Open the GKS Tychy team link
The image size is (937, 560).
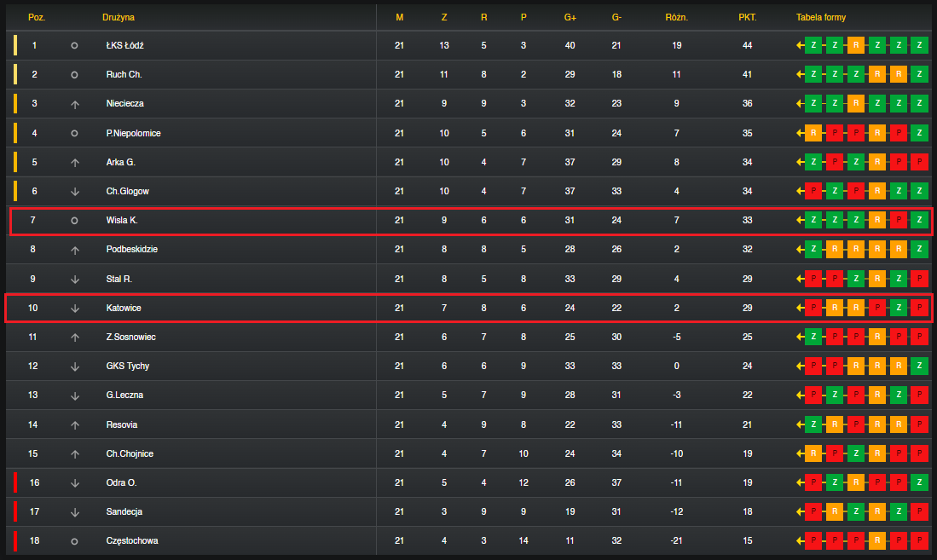tap(128, 366)
